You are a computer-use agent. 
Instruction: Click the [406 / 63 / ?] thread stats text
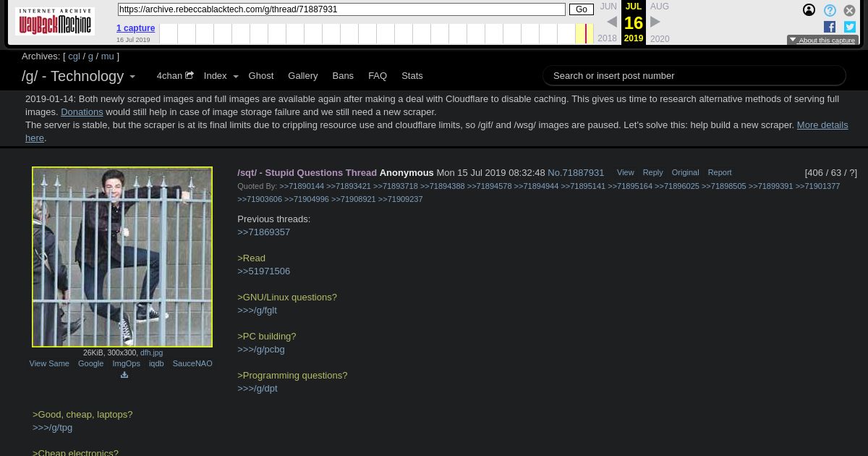point(830,172)
